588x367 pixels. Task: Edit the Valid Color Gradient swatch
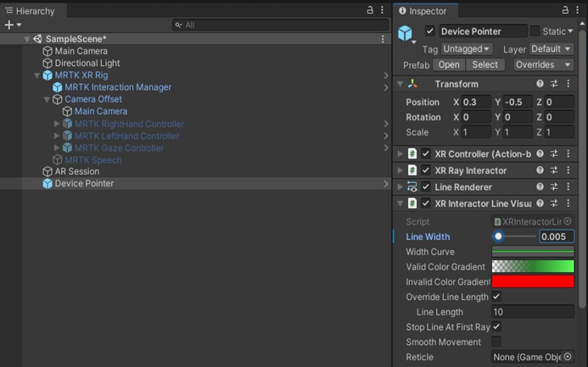tap(533, 266)
